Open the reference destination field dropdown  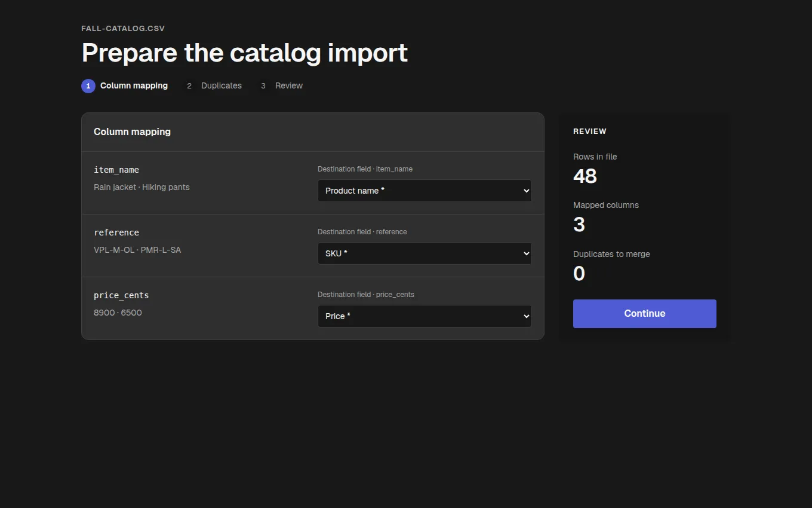point(425,253)
